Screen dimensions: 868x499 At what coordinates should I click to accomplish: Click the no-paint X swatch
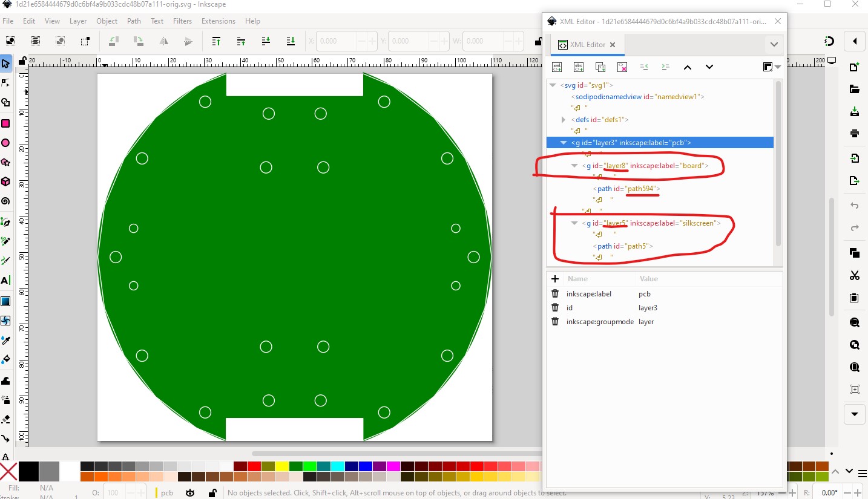click(8, 471)
